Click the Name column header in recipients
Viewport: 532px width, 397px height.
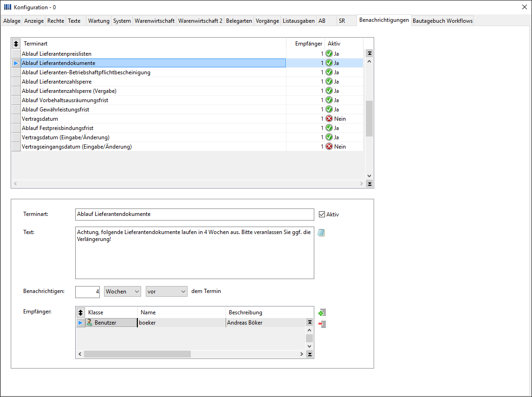click(x=182, y=312)
